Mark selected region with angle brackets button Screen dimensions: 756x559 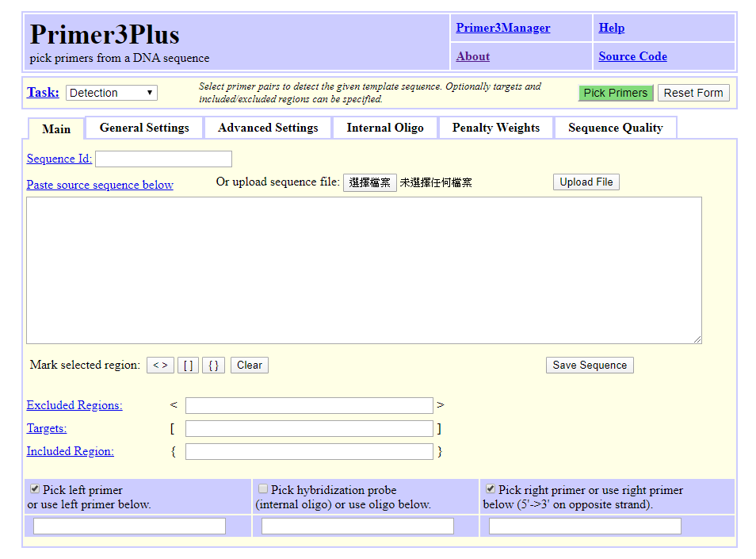tap(160, 365)
